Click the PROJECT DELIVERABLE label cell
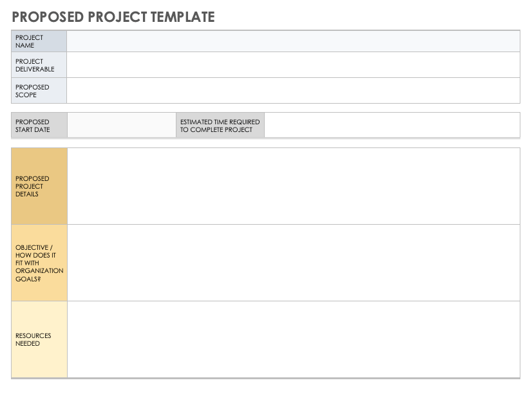 39,65
